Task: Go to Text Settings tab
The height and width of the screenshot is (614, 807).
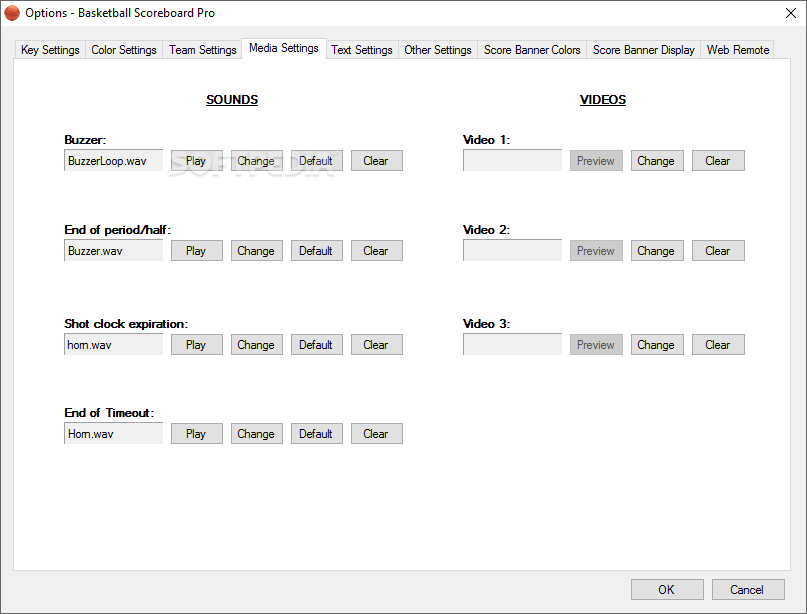Action: pos(362,50)
